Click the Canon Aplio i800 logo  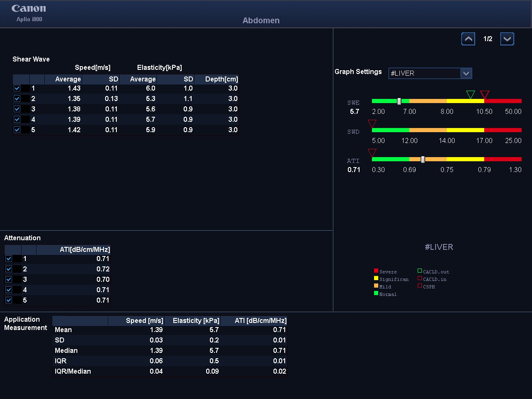pyautogui.click(x=29, y=13)
